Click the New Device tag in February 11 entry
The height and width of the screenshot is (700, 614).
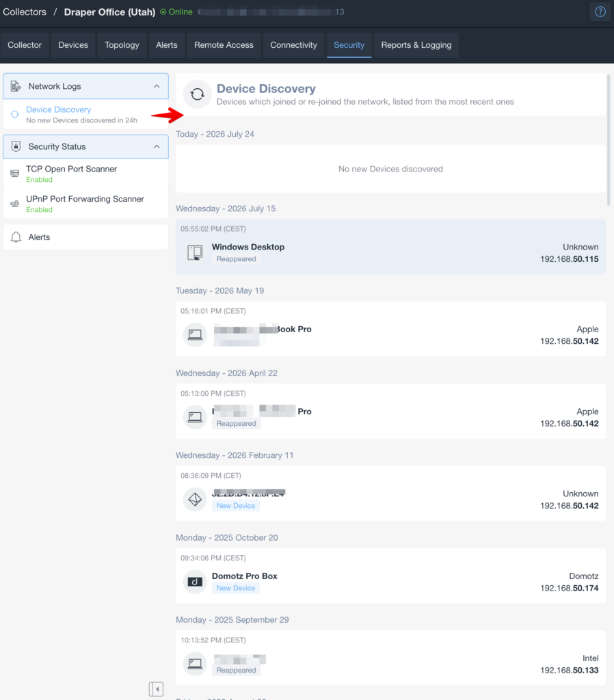(x=236, y=506)
